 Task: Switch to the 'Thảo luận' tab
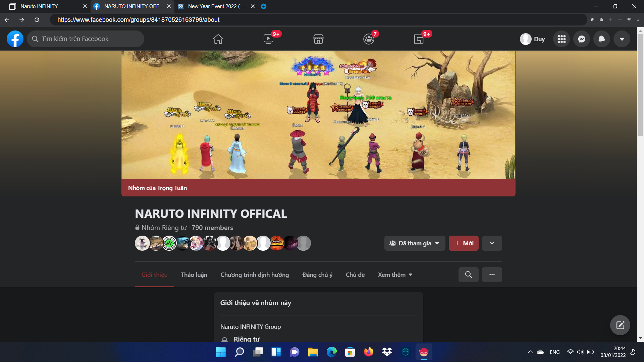point(194,275)
